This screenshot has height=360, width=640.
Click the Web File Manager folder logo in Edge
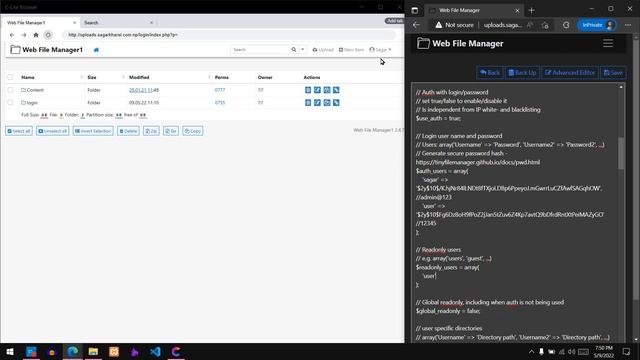click(x=423, y=43)
